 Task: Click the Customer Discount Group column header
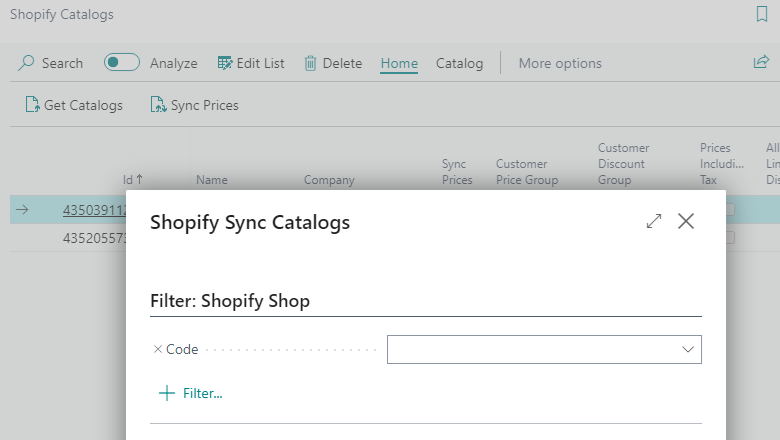[623, 164]
